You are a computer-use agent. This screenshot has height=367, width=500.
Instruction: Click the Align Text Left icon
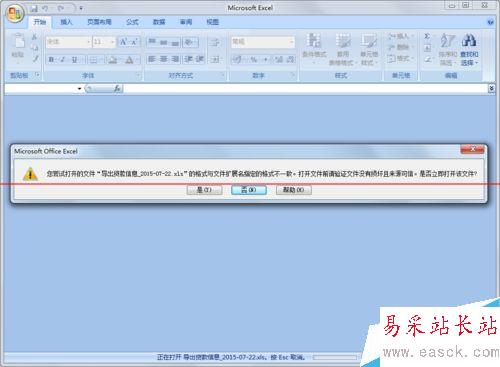click(x=152, y=59)
